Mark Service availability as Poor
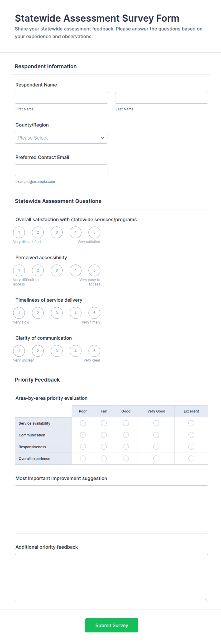 click(x=83, y=423)
